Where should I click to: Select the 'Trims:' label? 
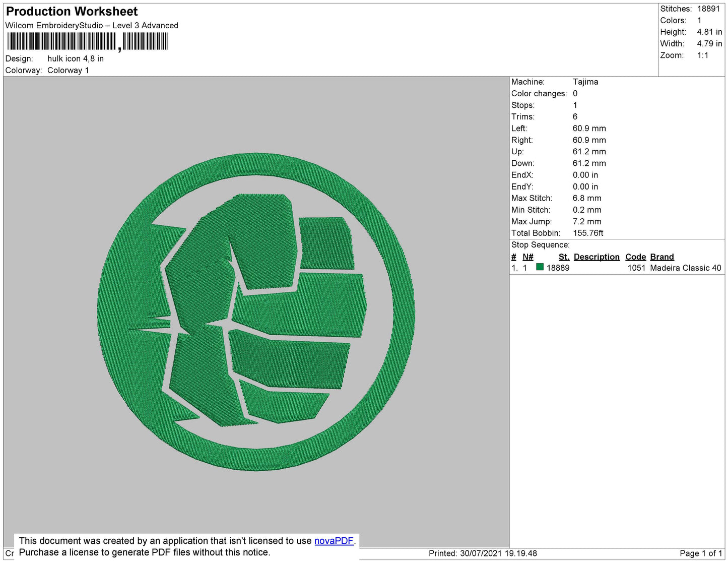pyautogui.click(x=523, y=116)
